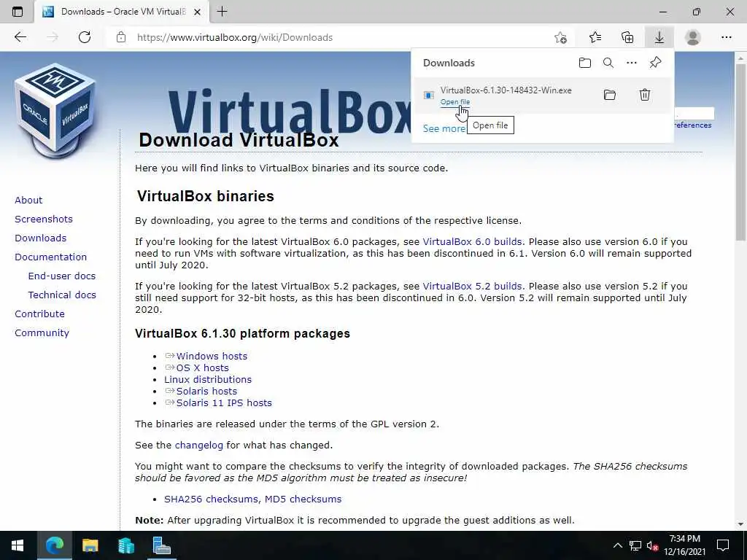The image size is (747, 560).
Task: Click the VirtualBox cube logo
Action: 55,111
